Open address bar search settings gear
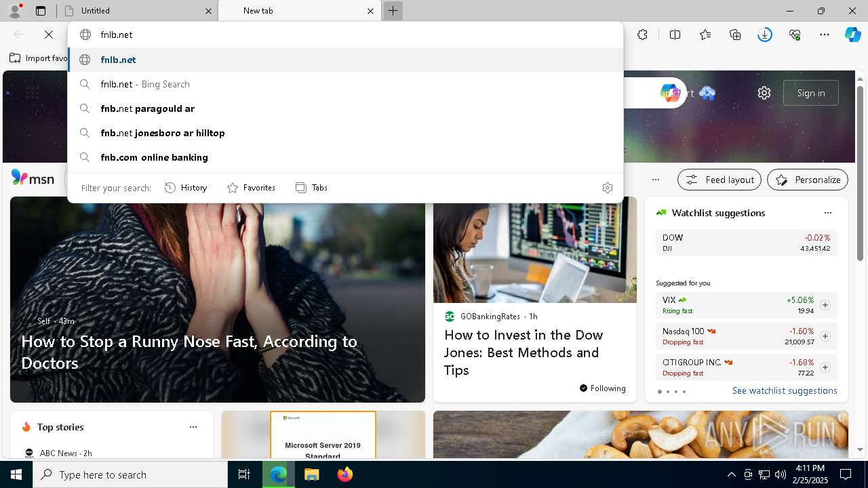This screenshot has height=488, width=868. click(x=608, y=188)
